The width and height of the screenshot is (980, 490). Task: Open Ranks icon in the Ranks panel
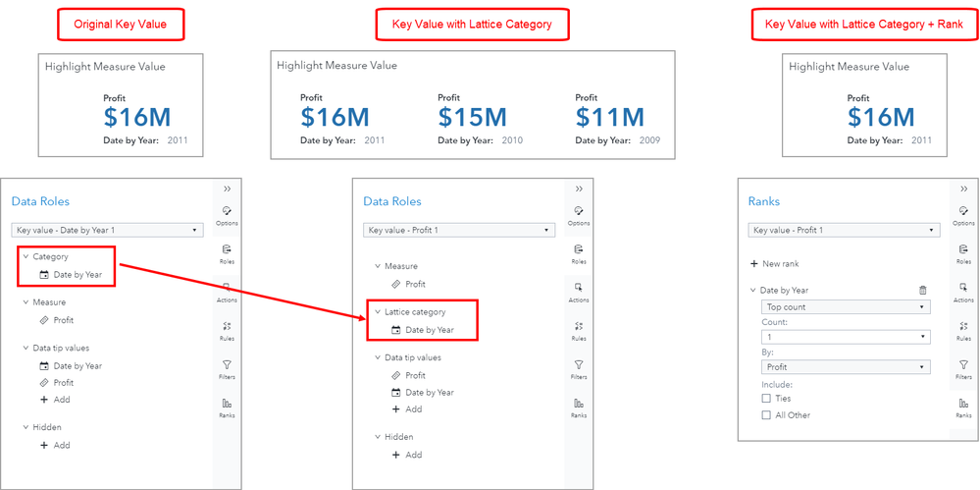coord(963,408)
